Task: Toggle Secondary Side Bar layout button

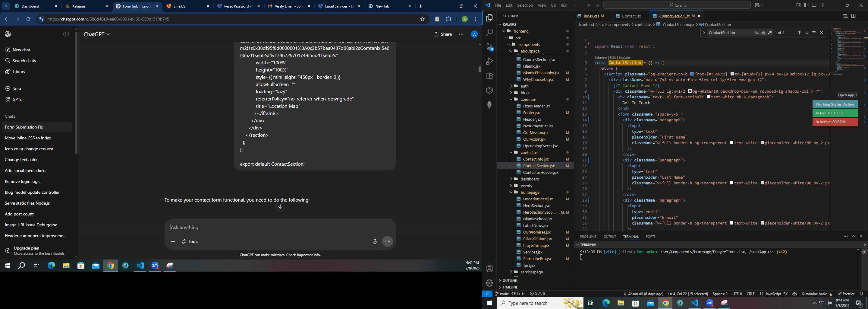Action: click(x=822, y=5)
